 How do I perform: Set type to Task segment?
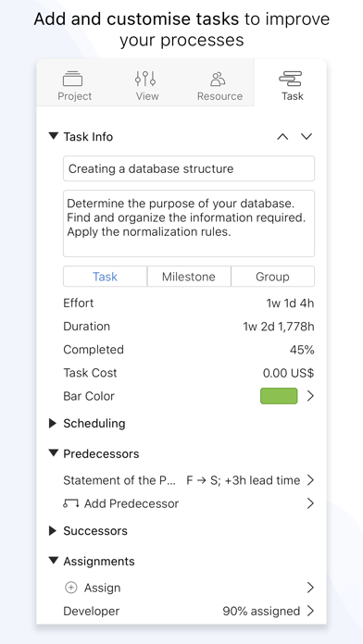click(106, 277)
